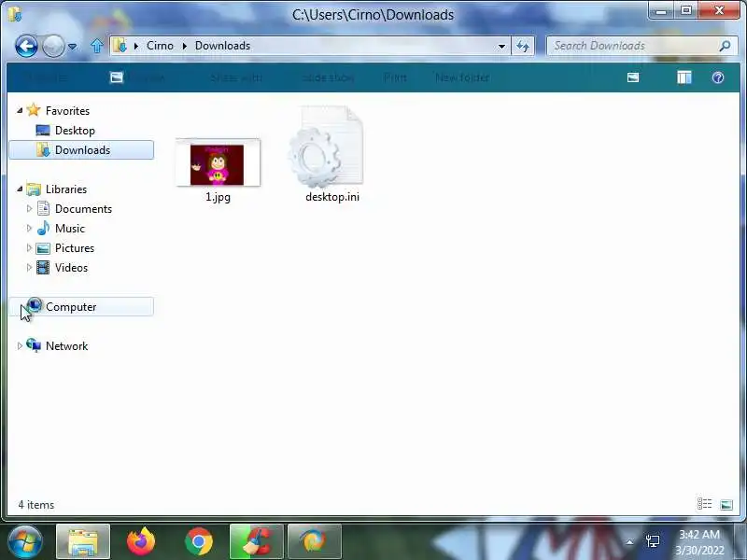Open the network tray icon

(653, 541)
